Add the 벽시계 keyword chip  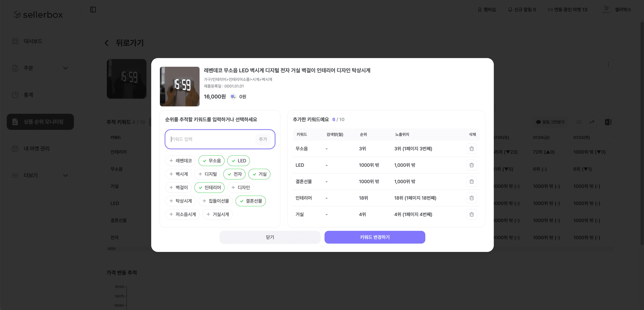pos(178,174)
